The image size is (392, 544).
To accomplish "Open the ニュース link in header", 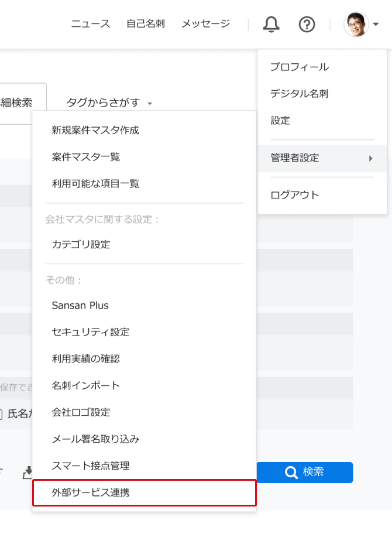I will 91,24.
